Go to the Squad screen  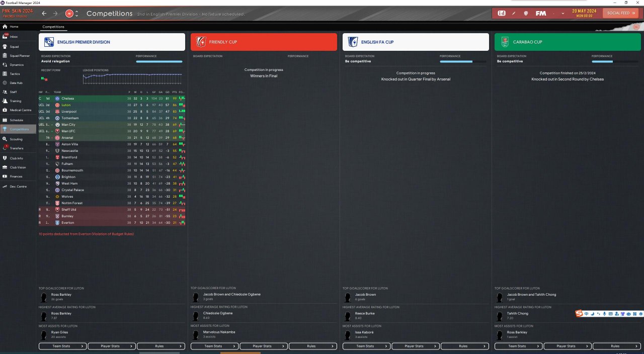click(x=18, y=47)
